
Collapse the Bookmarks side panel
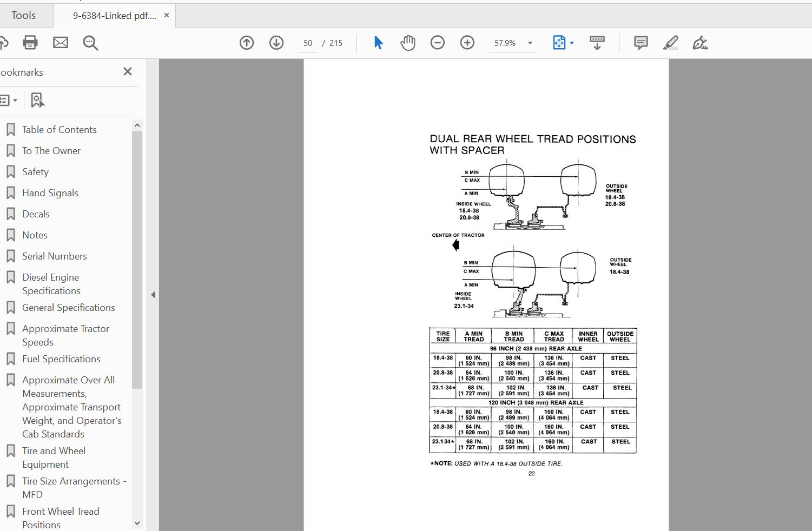[x=127, y=71]
